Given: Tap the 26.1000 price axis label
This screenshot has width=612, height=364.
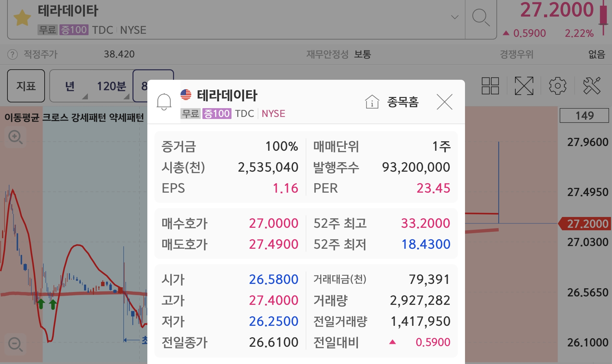Looking at the screenshot, I should (x=588, y=343).
